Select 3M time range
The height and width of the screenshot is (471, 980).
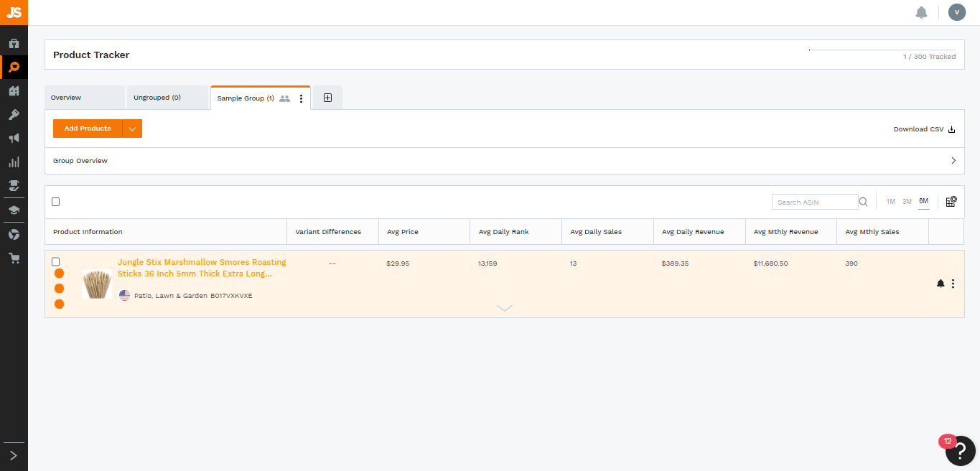coord(907,202)
